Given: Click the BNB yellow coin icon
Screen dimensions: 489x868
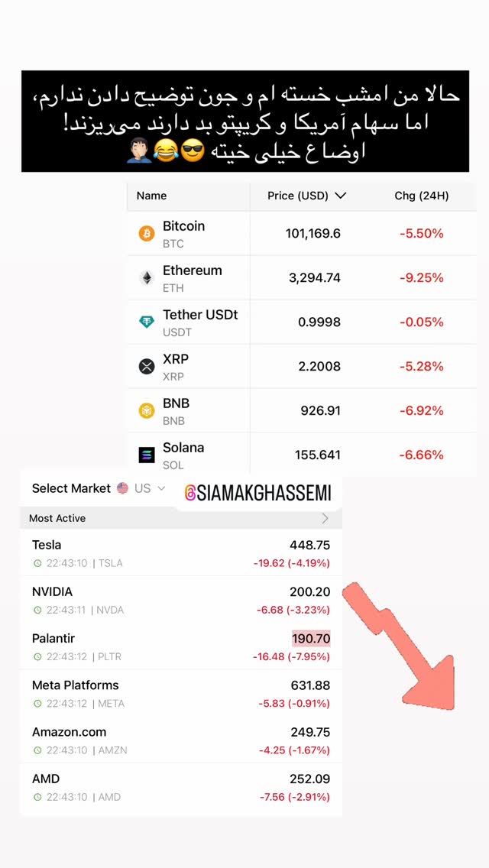Looking at the screenshot, I should tap(147, 411).
